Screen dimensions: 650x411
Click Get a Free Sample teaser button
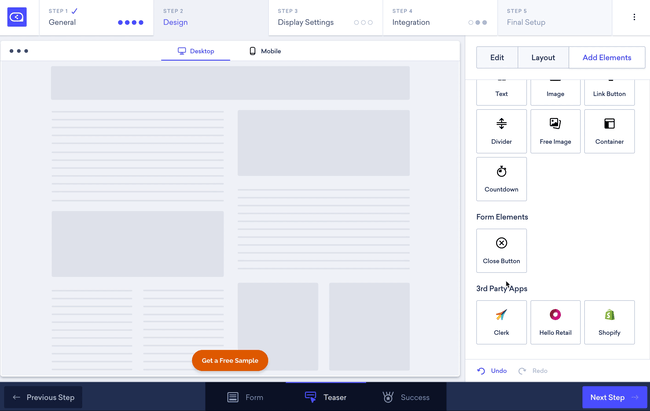tap(230, 360)
